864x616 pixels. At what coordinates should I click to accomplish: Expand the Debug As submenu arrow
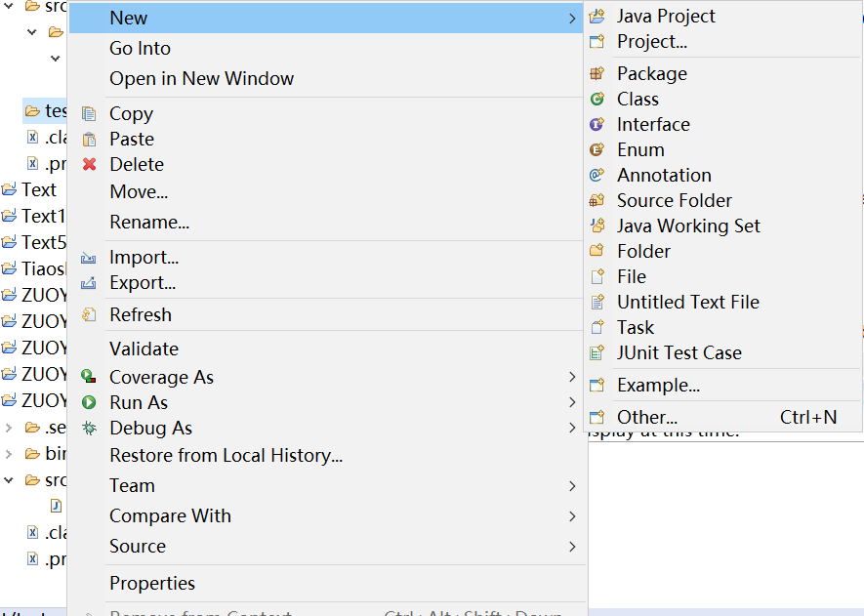pos(572,428)
